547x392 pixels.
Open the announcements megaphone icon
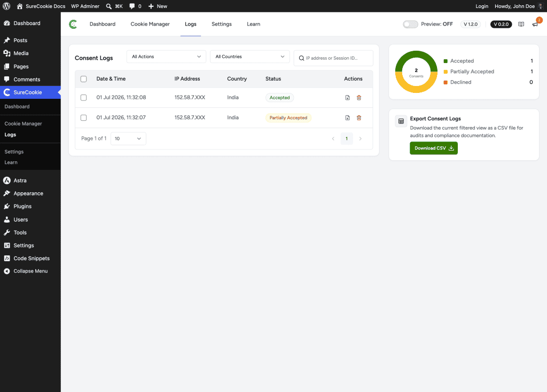pos(535,24)
